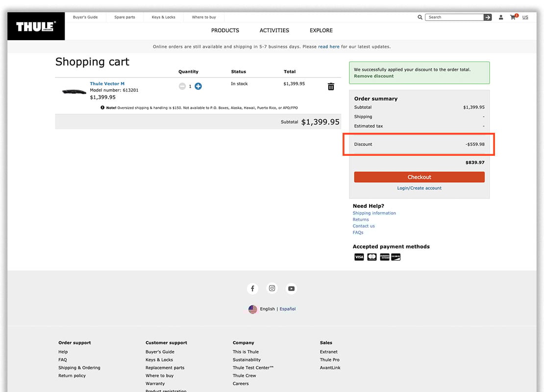The width and height of the screenshot is (544, 392).
Task: Click Remove discount link
Action: [373, 76]
